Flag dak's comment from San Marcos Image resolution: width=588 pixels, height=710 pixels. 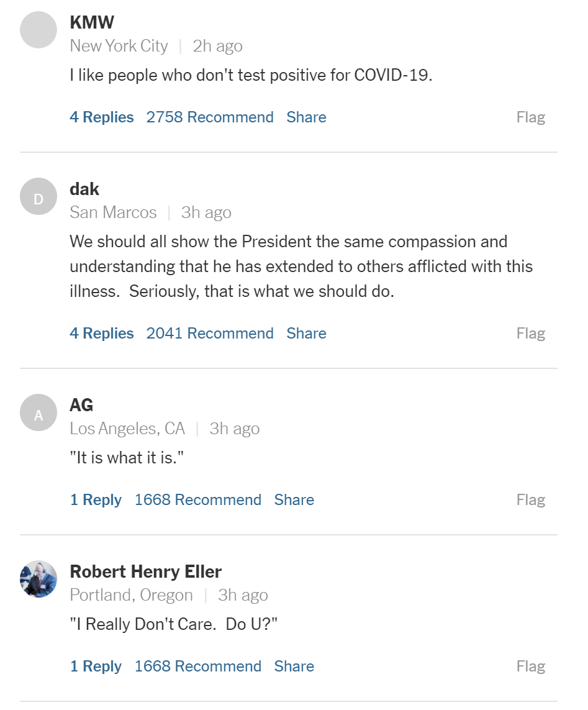click(x=531, y=334)
